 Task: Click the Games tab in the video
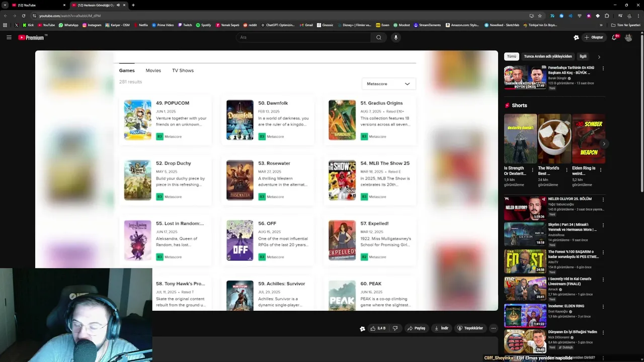(x=127, y=70)
